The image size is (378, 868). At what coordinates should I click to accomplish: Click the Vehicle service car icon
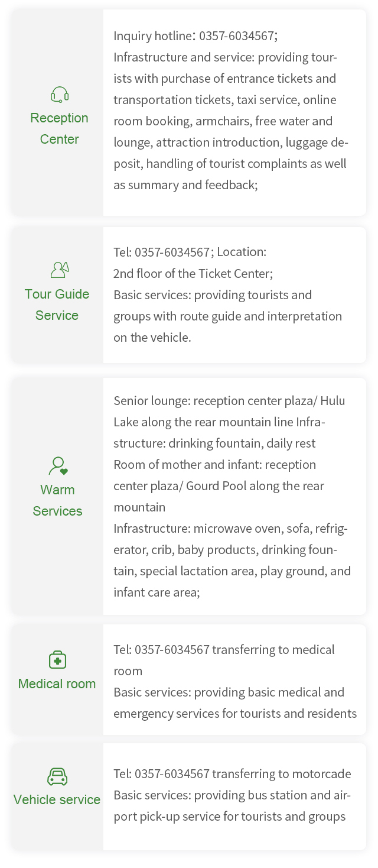57,776
